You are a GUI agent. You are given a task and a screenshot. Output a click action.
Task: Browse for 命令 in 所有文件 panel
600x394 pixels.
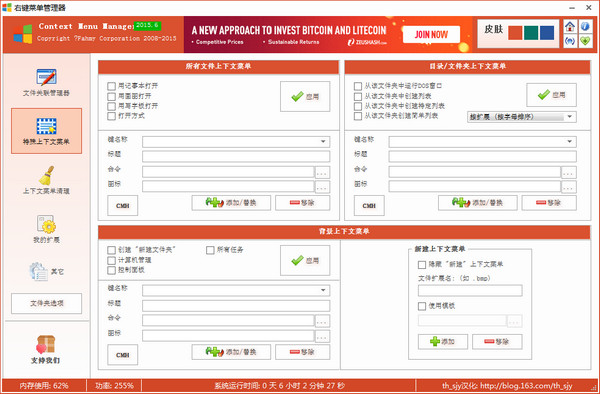click(x=322, y=173)
